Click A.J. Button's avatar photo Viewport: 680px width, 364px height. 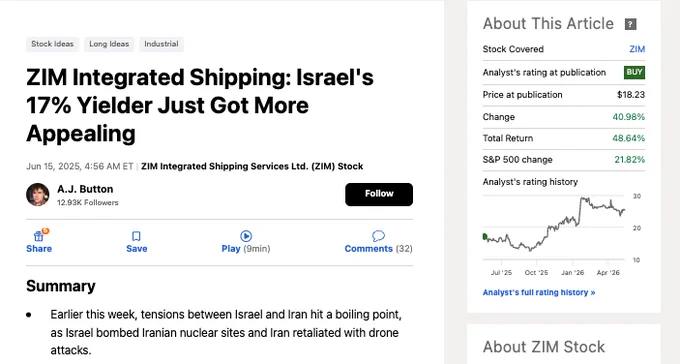click(x=38, y=194)
